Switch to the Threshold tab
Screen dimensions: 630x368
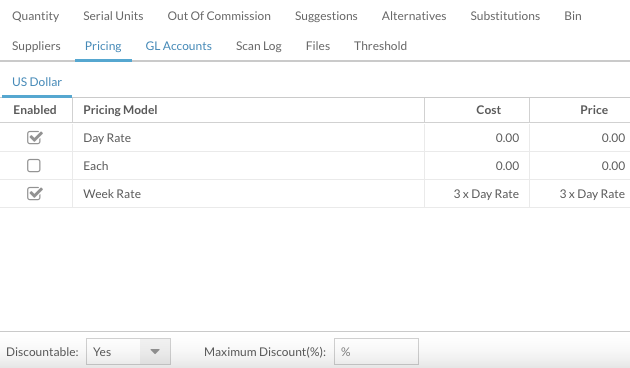coord(380,46)
